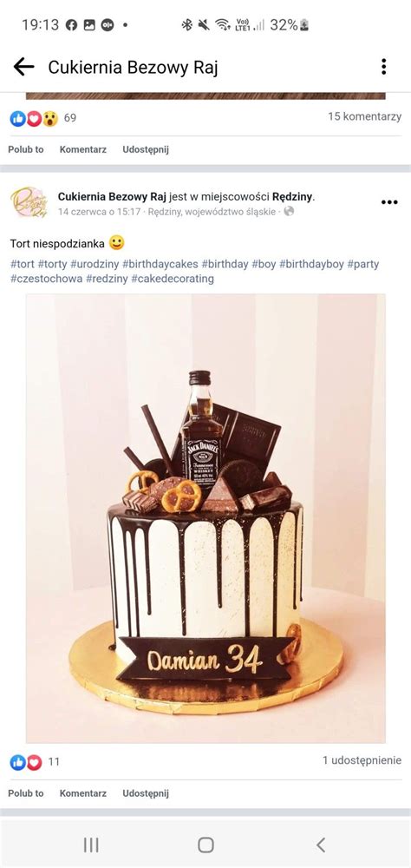Open the #czestochowa hashtag

pos(46,279)
